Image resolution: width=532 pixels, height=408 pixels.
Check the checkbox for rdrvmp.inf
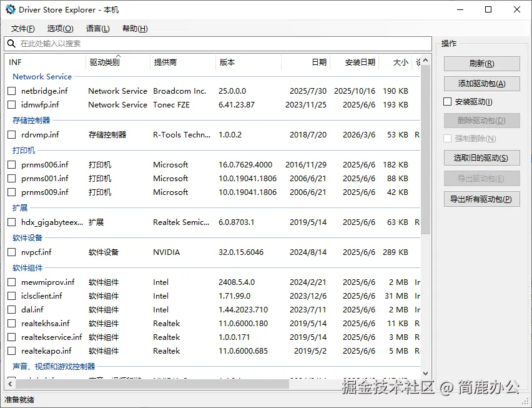[x=11, y=134]
